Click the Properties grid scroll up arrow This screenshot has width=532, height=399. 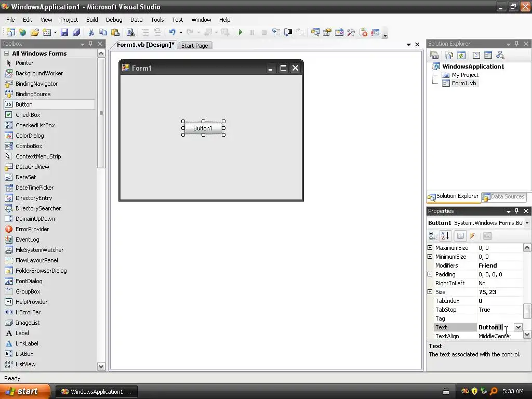point(527,248)
